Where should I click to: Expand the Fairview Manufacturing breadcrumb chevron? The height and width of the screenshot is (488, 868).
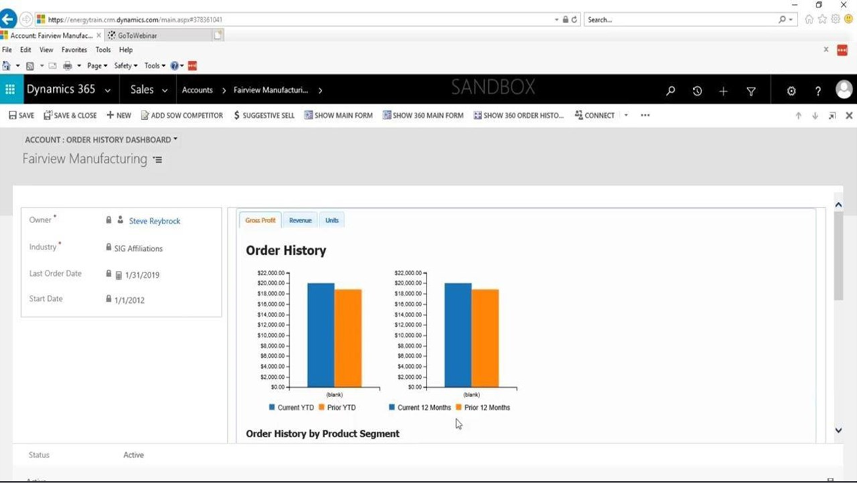320,90
